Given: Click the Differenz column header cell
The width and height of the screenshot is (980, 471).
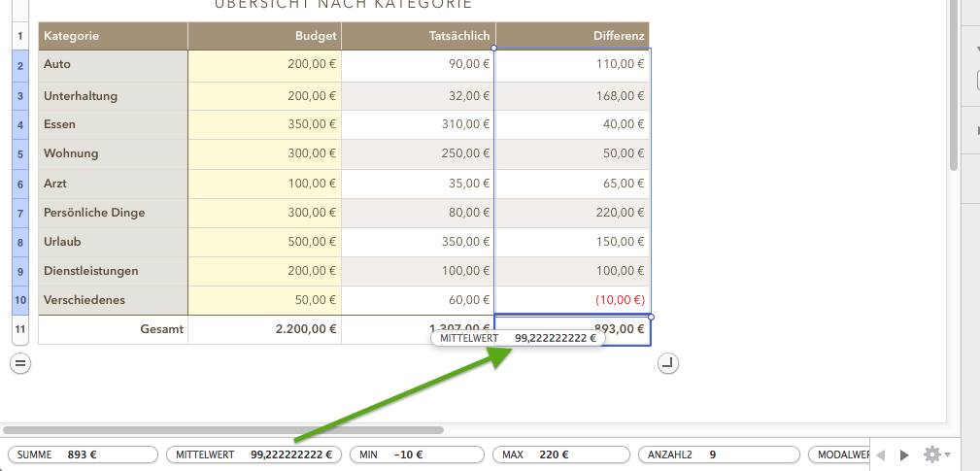Looking at the screenshot, I should [x=572, y=36].
